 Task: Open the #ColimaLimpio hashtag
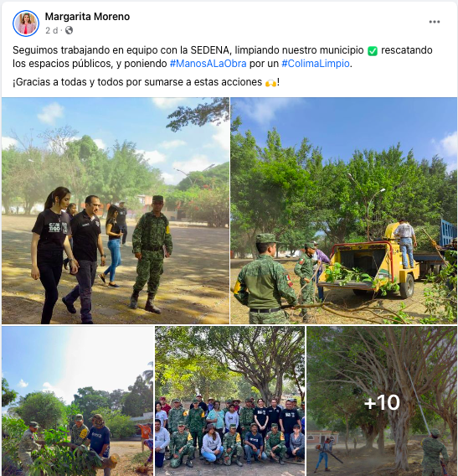click(316, 64)
